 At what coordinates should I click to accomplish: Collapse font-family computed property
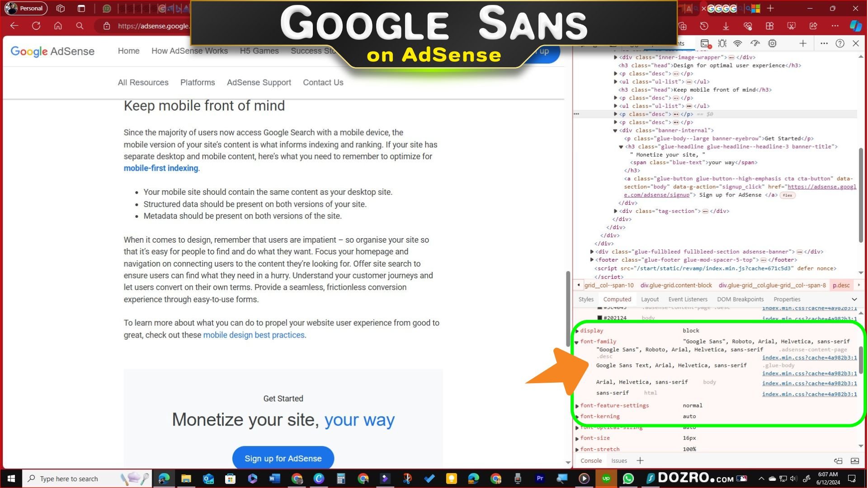coord(576,342)
